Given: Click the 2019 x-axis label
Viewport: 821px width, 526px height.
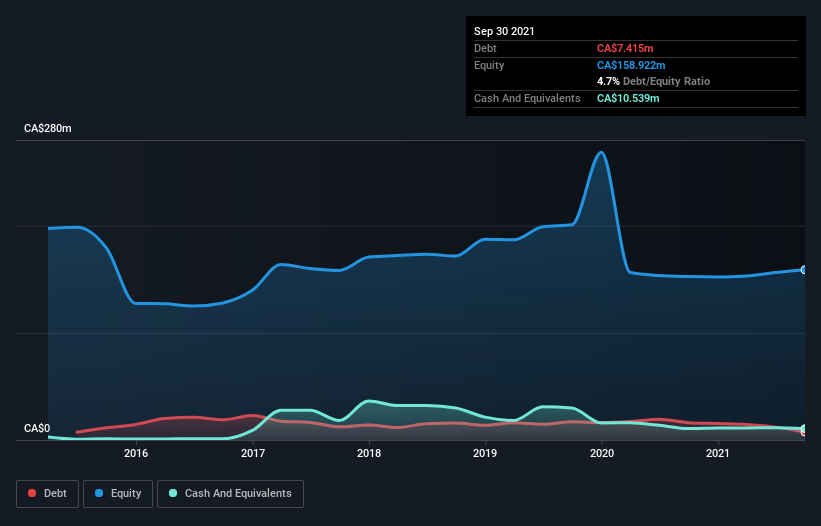Looking at the screenshot, I should [485, 453].
